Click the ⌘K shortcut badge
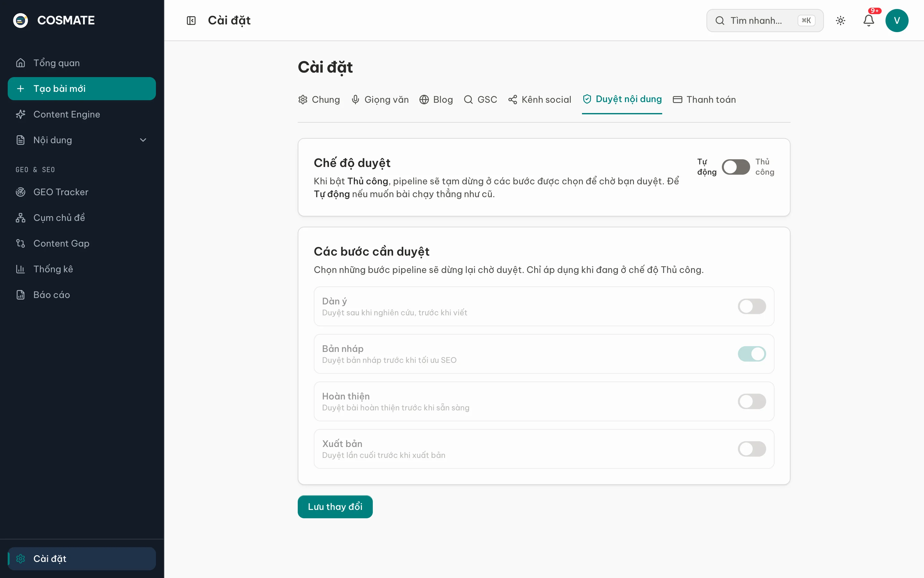This screenshot has width=924, height=578. (x=806, y=20)
